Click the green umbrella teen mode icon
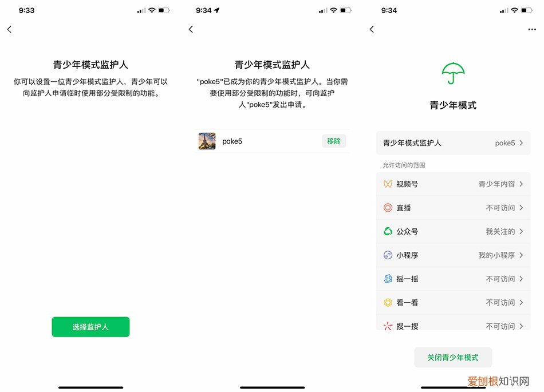Screen dimensions: 544x392 pyautogui.click(x=453, y=73)
